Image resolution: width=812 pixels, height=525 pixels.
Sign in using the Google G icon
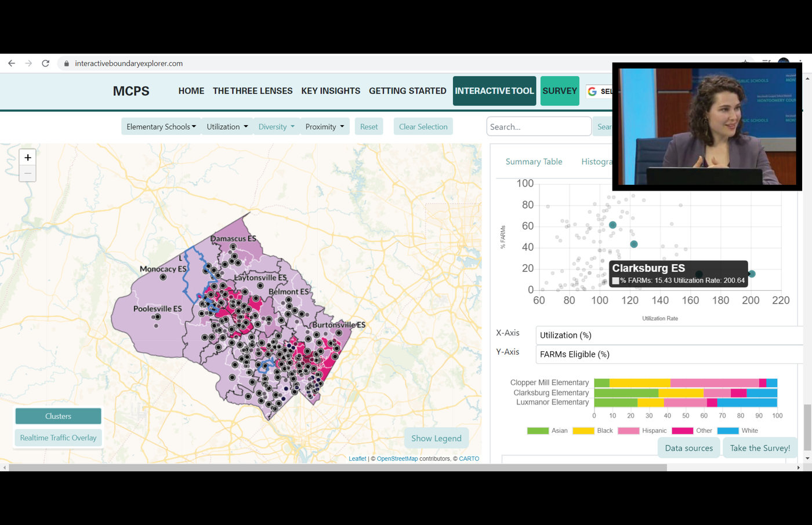(592, 91)
